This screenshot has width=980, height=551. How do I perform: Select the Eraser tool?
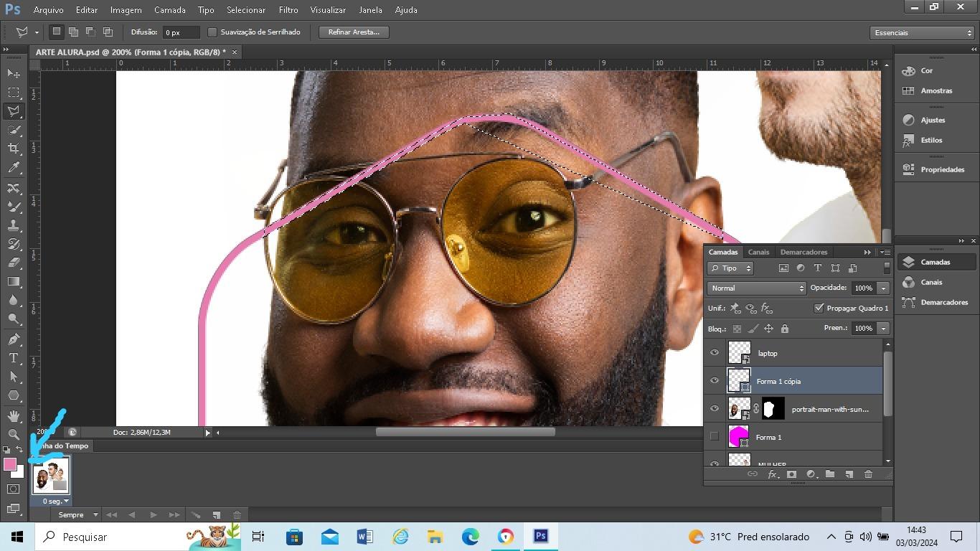14,263
